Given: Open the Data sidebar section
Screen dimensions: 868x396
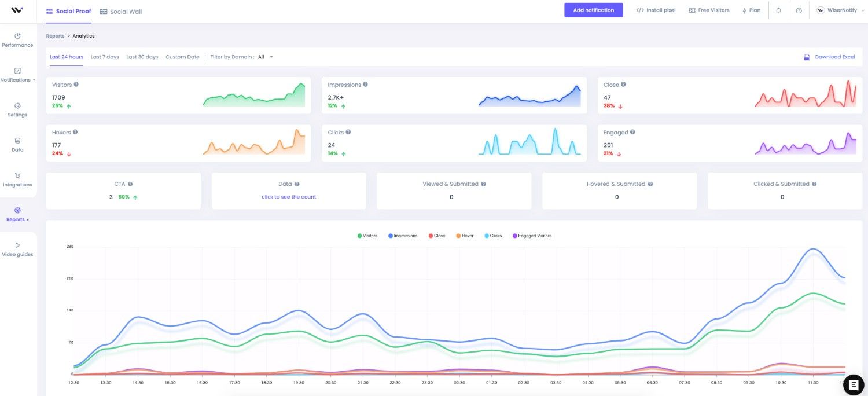Looking at the screenshot, I should 17,145.
